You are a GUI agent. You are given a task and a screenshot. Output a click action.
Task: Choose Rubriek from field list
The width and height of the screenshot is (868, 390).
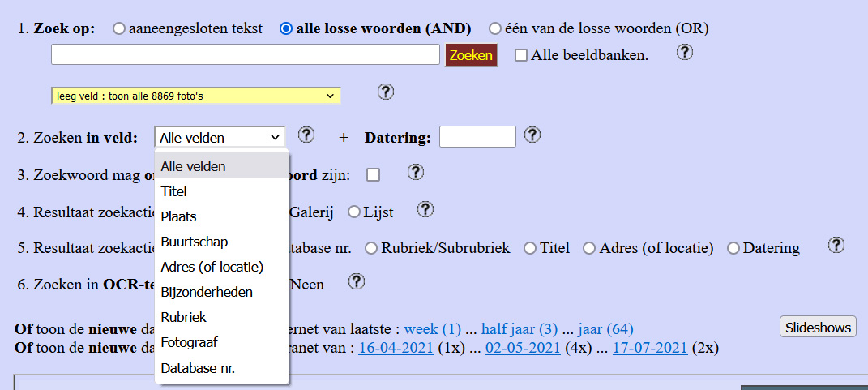pos(221,317)
